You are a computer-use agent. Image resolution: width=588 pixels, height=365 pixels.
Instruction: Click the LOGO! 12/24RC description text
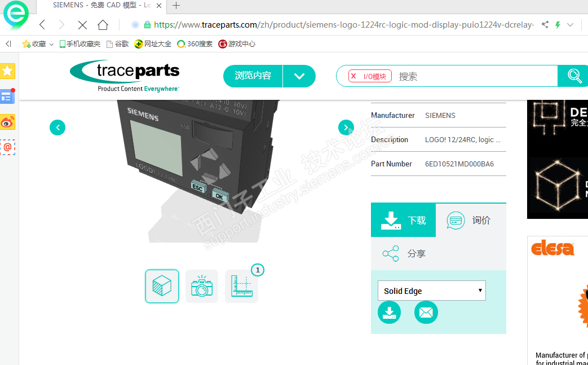coord(463,139)
